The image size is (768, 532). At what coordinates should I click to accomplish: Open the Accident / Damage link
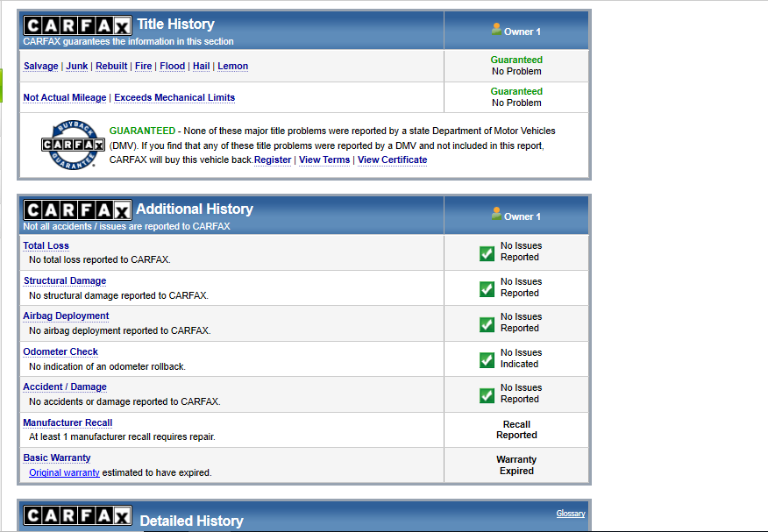65,387
